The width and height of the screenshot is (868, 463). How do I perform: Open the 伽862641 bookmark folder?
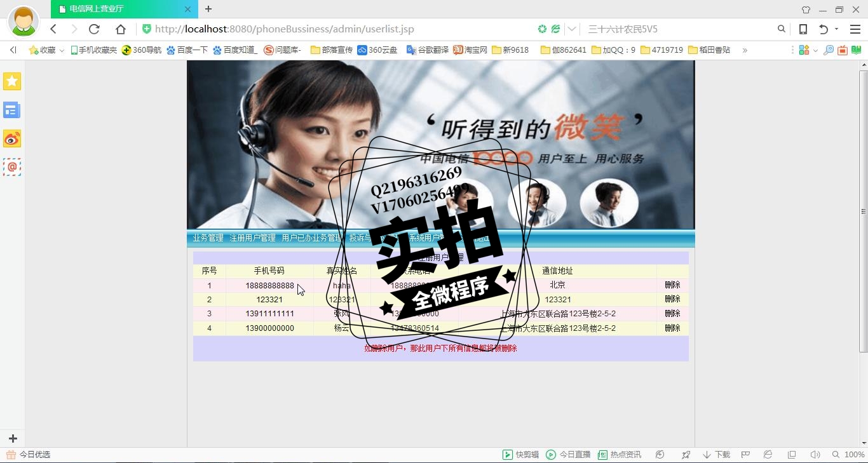(x=563, y=50)
